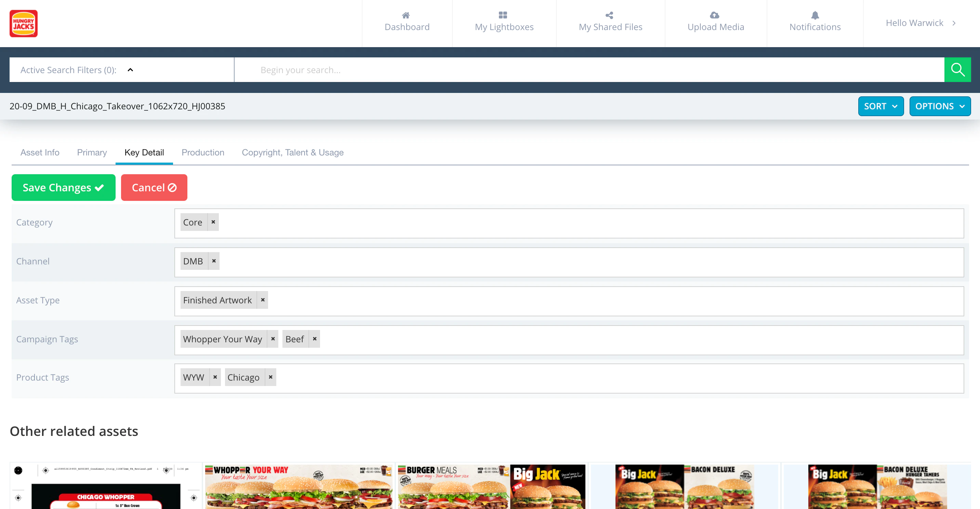Remove the Chicago product tag
This screenshot has height=509, width=980.
pyautogui.click(x=271, y=377)
